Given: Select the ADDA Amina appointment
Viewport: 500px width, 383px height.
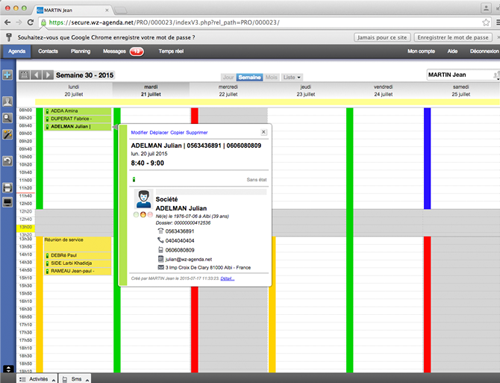Looking at the screenshot, I should [78, 111].
